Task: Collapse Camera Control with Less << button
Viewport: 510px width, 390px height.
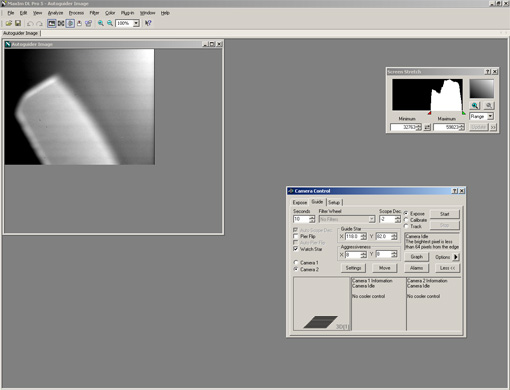Action: (x=447, y=268)
